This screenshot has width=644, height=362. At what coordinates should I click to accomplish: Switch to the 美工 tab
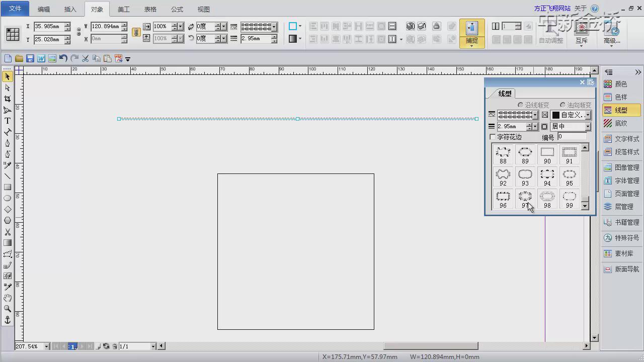(123, 9)
